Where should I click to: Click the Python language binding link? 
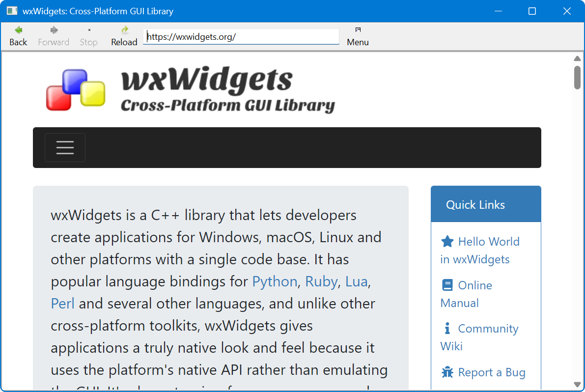pyautogui.click(x=274, y=281)
